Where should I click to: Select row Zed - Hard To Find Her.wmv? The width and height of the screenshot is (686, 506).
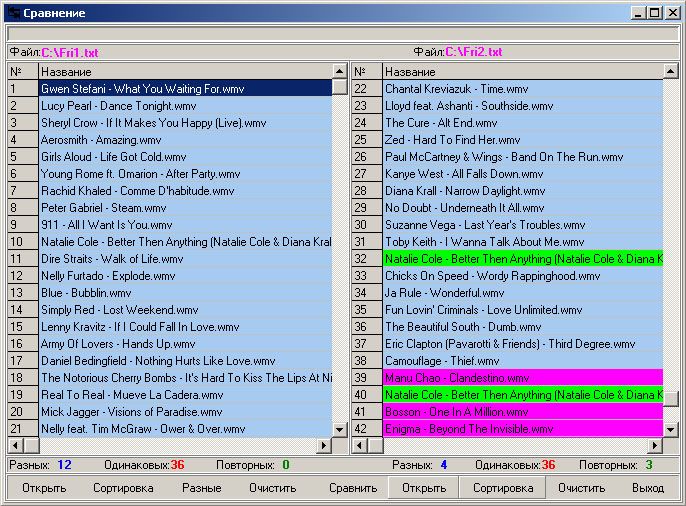coord(523,140)
